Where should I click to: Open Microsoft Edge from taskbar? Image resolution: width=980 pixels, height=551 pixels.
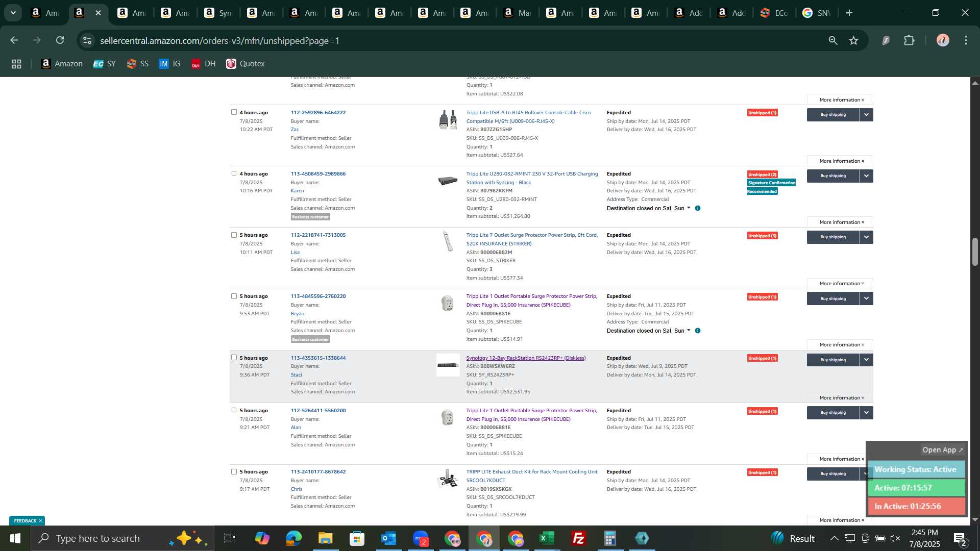pyautogui.click(x=293, y=538)
